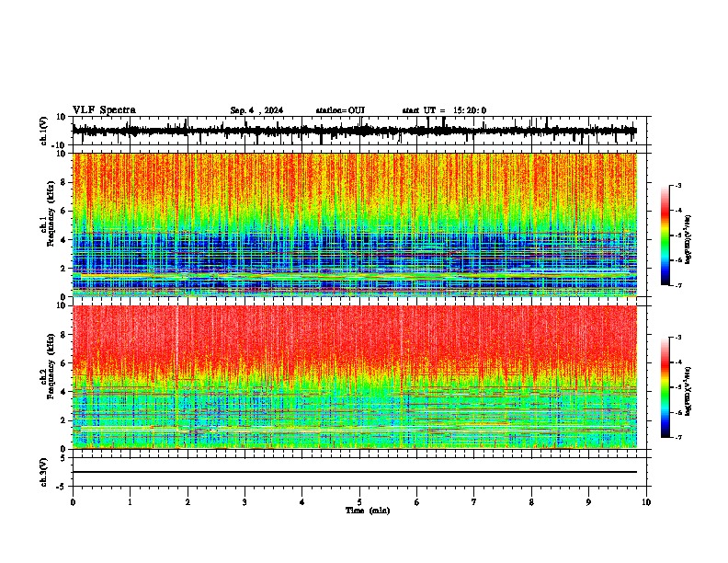
Task: Click the ch.3(V) flat line trace
Action: pyautogui.click(x=355, y=472)
